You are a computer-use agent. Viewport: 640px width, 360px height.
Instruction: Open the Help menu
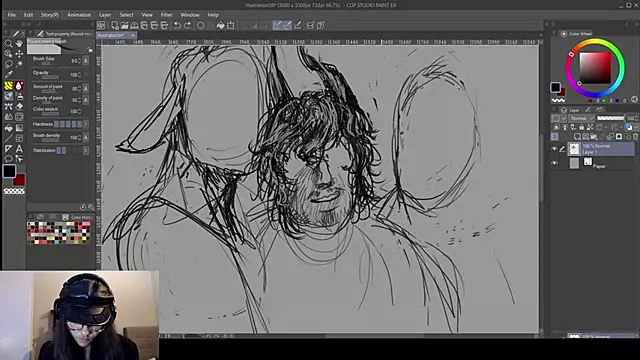213,15
